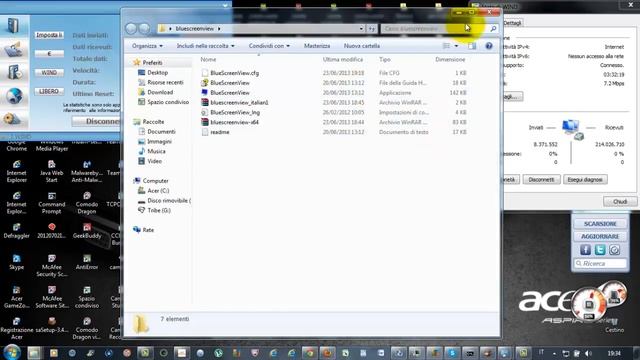The height and width of the screenshot is (360, 640).
Task: Click AGGIORNARE button in desktop gadget
Action: [600, 237]
